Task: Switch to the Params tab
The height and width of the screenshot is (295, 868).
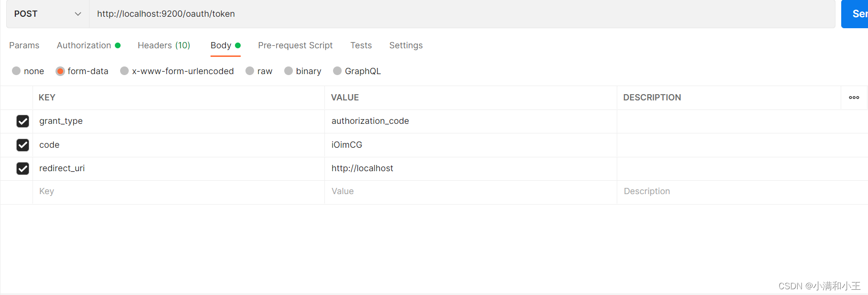Action: (24, 45)
